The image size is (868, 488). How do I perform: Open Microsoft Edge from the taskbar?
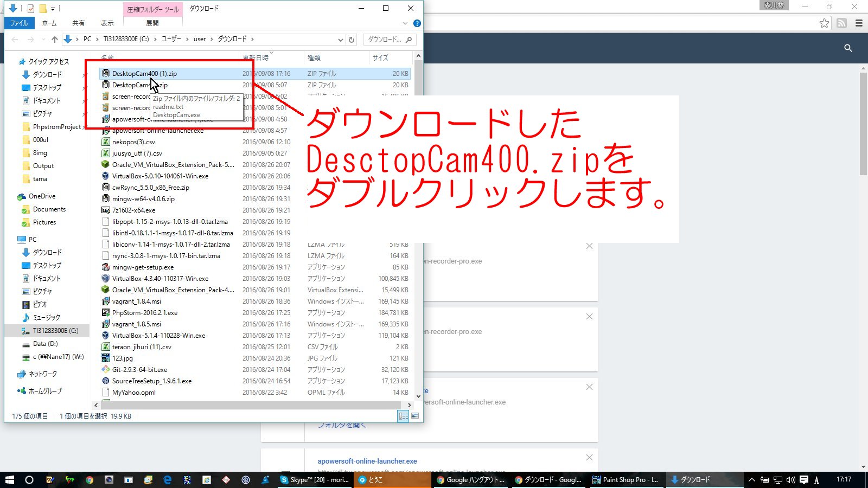coord(168,480)
